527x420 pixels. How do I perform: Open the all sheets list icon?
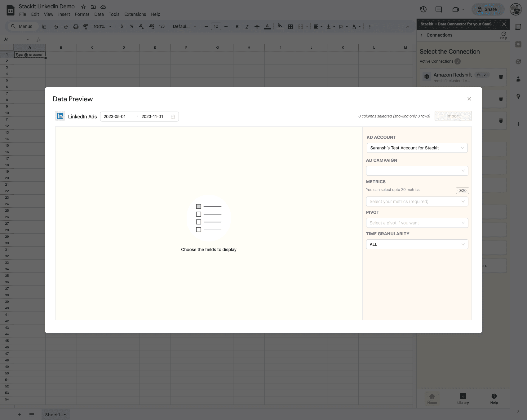(32, 415)
